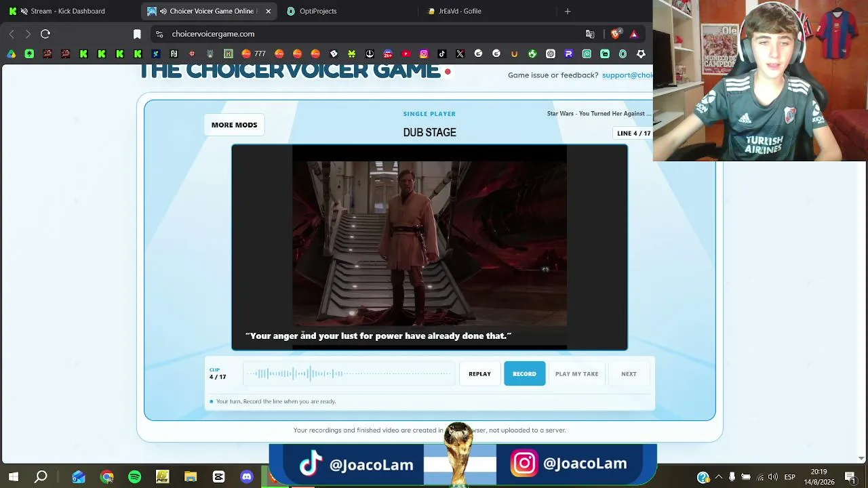Open the puzzle-piece icon ending the bookmarks bar
This screenshot has height=488, width=868.
(641, 54)
